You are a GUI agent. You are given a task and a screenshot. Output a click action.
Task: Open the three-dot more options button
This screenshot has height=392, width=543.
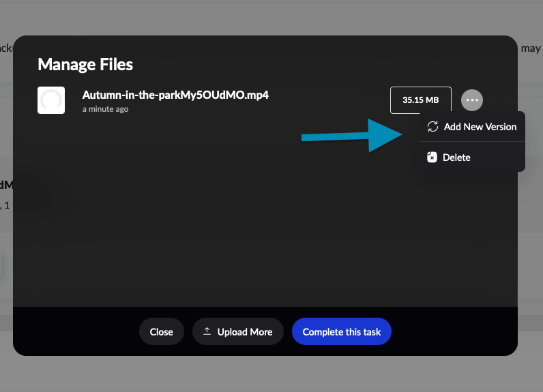point(472,100)
